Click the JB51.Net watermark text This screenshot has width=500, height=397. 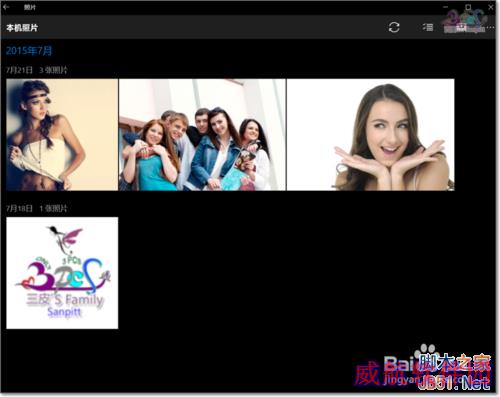click(454, 384)
